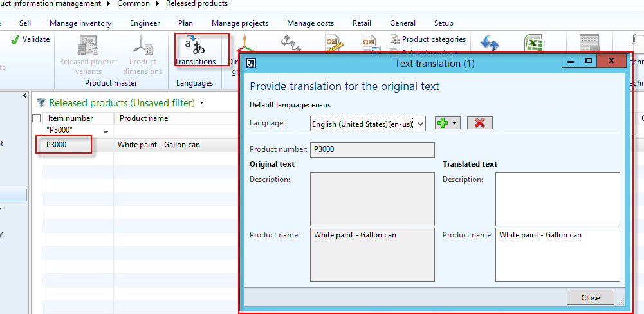The width and height of the screenshot is (644, 314).
Task: Open the Engineer ribbon tab
Action: tap(144, 23)
